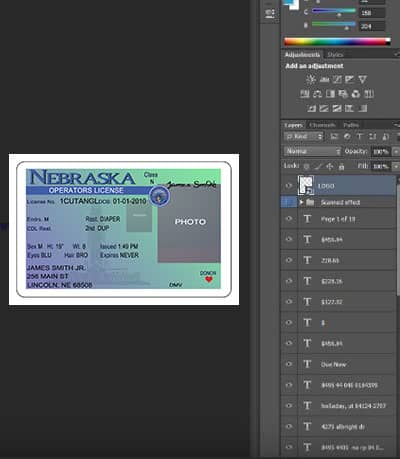This screenshot has height=459, width=400.
Task: Toggle lock image pixels brush icon
Action: 318,166
